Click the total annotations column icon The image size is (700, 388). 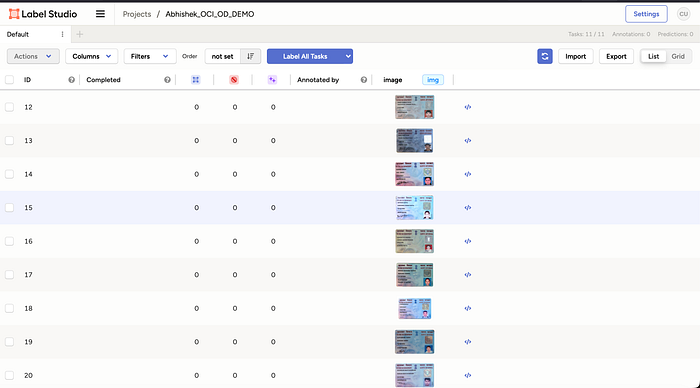[x=196, y=80]
